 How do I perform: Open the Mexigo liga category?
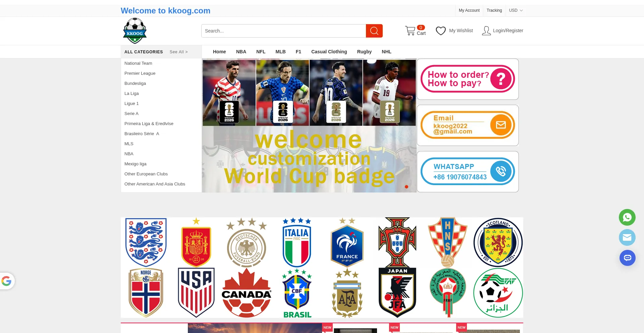point(136,164)
